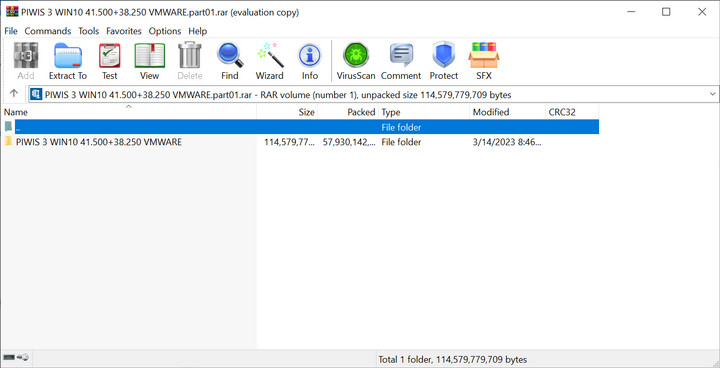Image resolution: width=720 pixels, height=368 pixels.
Task: Click the PIWIS 3 WIN10 folder icon
Action: (8, 142)
